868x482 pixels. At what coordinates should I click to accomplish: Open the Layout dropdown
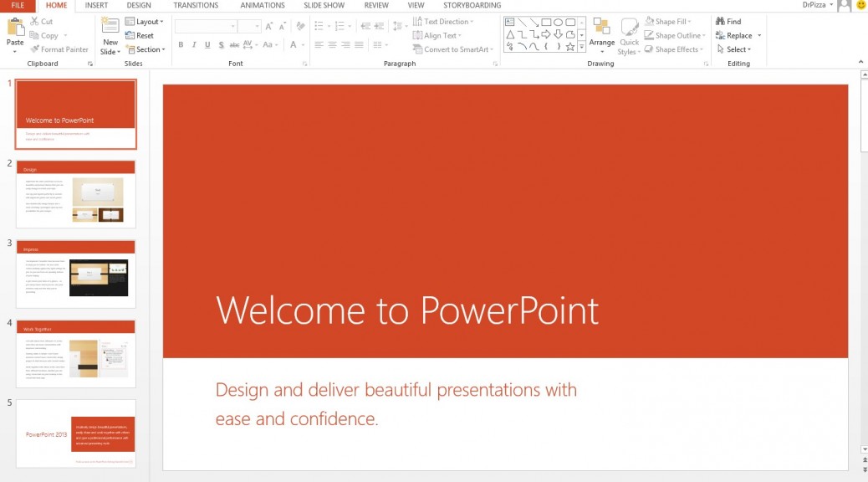[145, 22]
